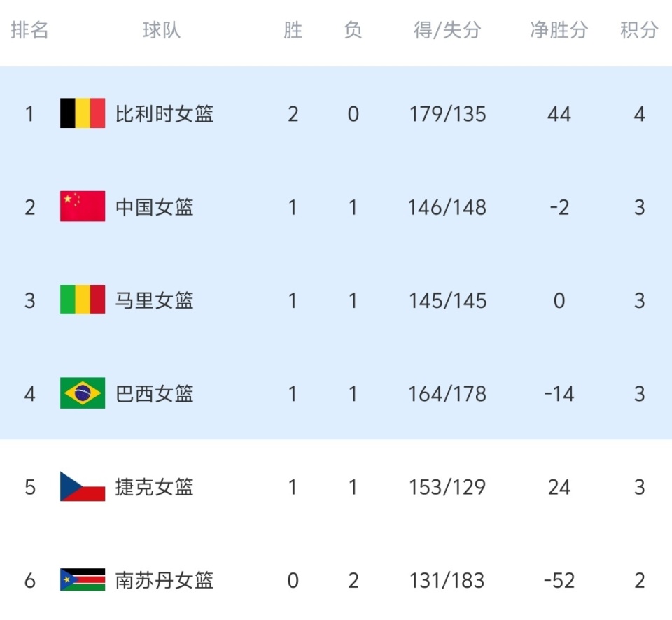Click the Czech flag icon
Image resolution: width=672 pixels, height=620 pixels.
tap(83, 487)
